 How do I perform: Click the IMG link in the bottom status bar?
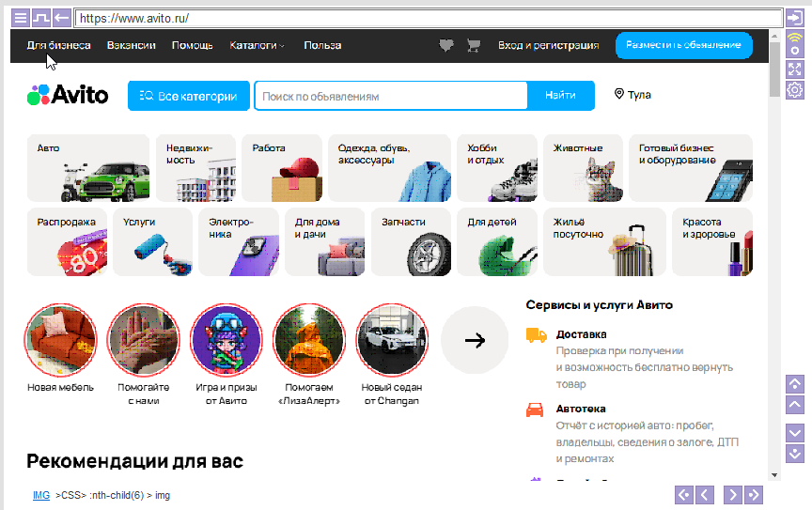41,496
